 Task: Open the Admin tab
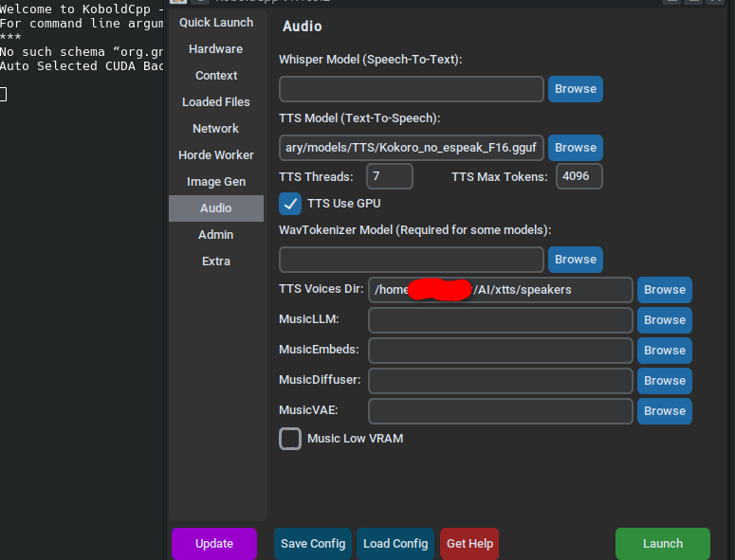[216, 235]
